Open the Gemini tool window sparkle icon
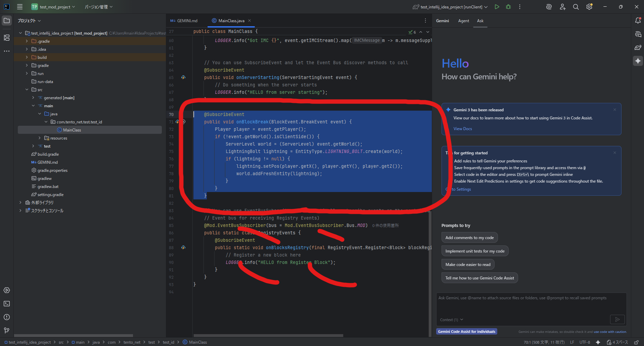The image size is (644, 346). pos(638,61)
